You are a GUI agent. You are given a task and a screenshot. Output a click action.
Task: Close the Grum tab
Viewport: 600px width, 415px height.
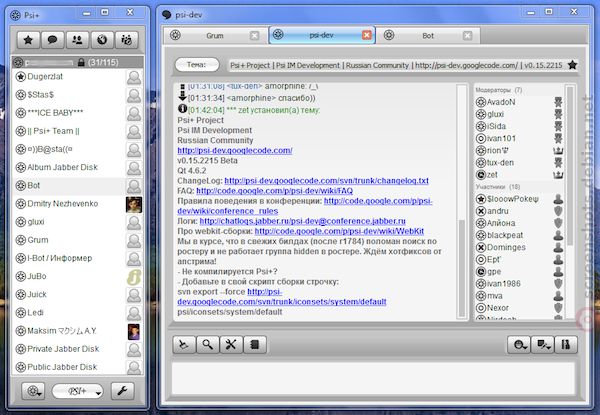coord(254,36)
